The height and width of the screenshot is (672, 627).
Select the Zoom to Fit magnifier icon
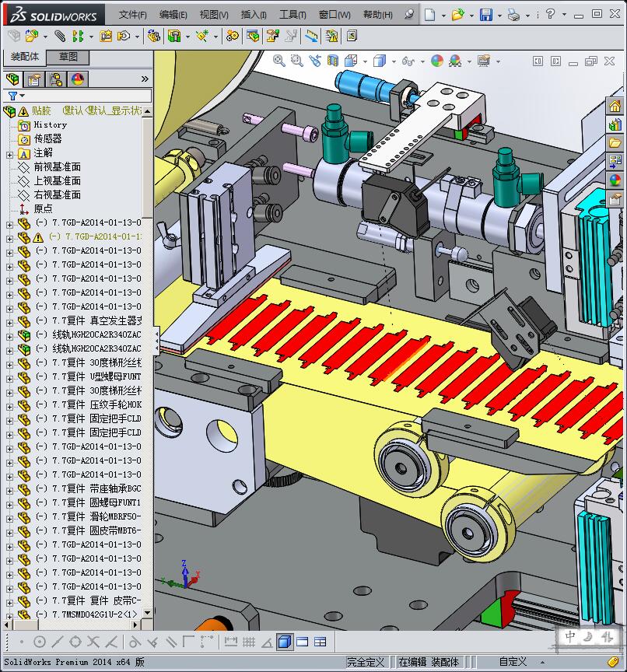pyautogui.click(x=279, y=61)
